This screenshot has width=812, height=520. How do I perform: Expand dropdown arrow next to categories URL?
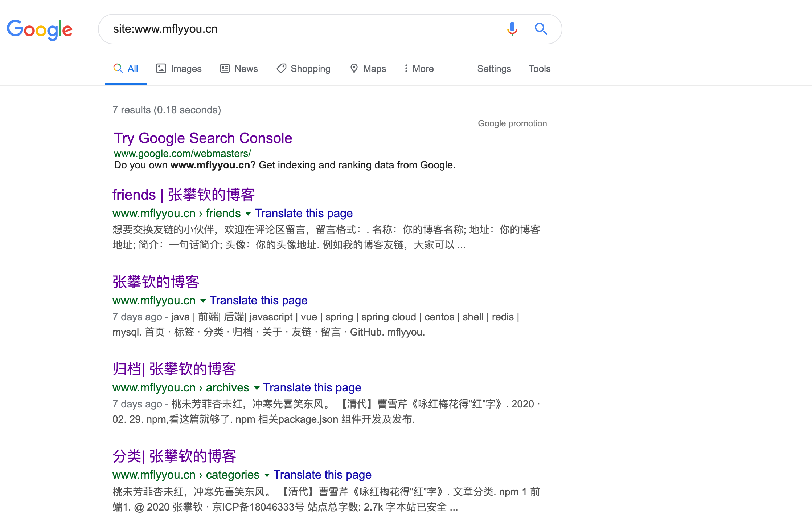(x=267, y=475)
